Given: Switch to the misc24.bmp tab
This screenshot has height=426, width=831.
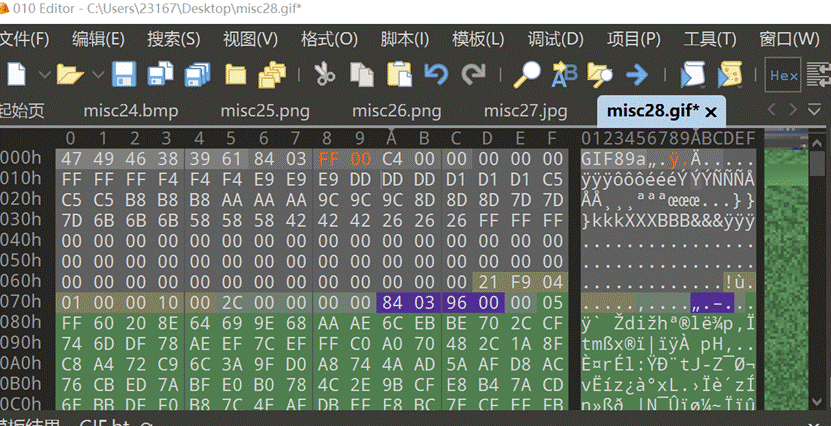Looking at the screenshot, I should [x=131, y=111].
